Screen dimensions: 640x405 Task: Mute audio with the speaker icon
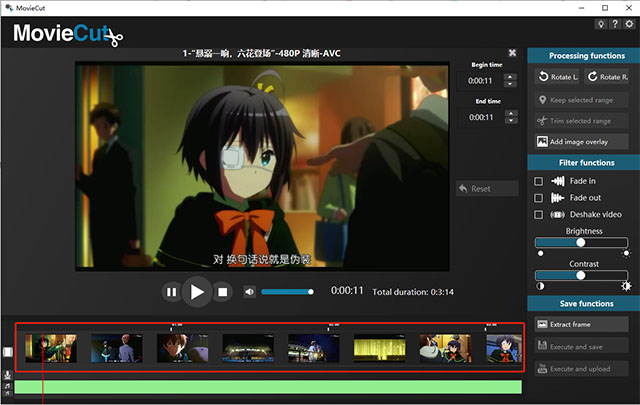click(x=249, y=292)
